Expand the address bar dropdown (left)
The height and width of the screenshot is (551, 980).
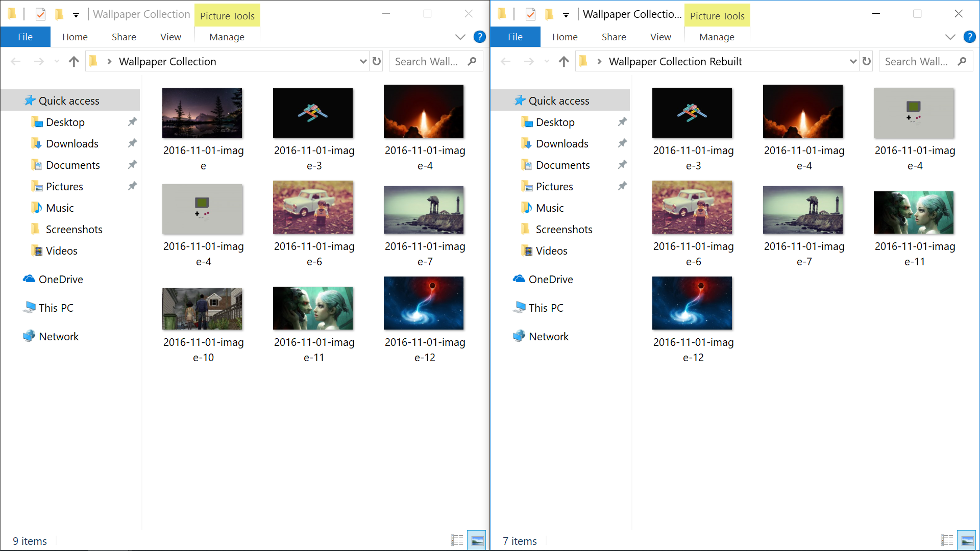[x=363, y=61]
